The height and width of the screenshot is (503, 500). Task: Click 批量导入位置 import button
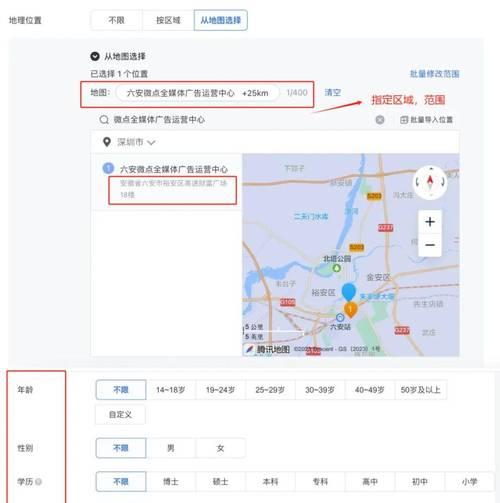pyautogui.click(x=426, y=120)
